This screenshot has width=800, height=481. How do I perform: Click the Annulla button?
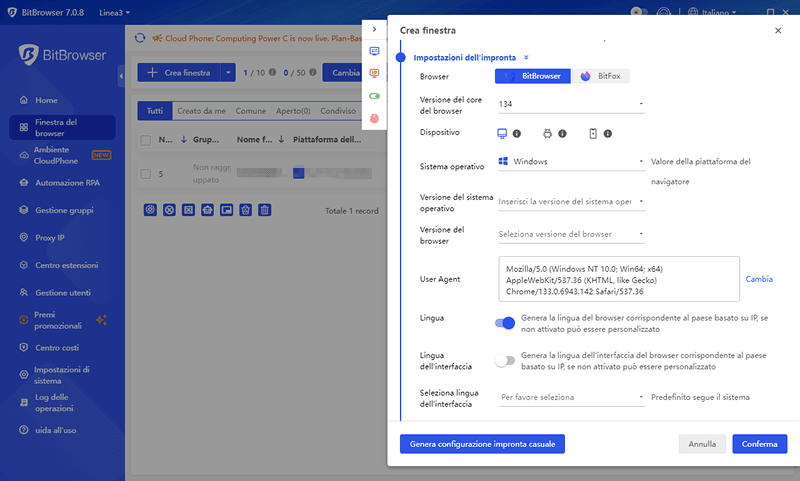[x=702, y=444]
